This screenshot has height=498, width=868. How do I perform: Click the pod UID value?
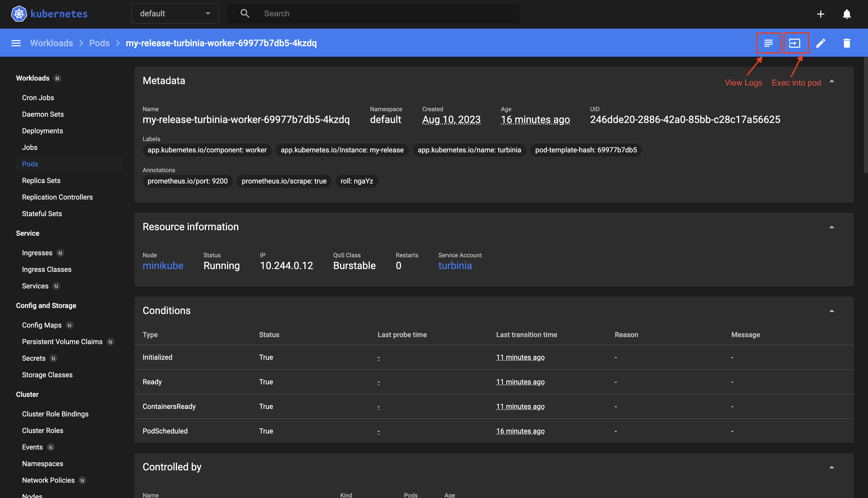(685, 120)
